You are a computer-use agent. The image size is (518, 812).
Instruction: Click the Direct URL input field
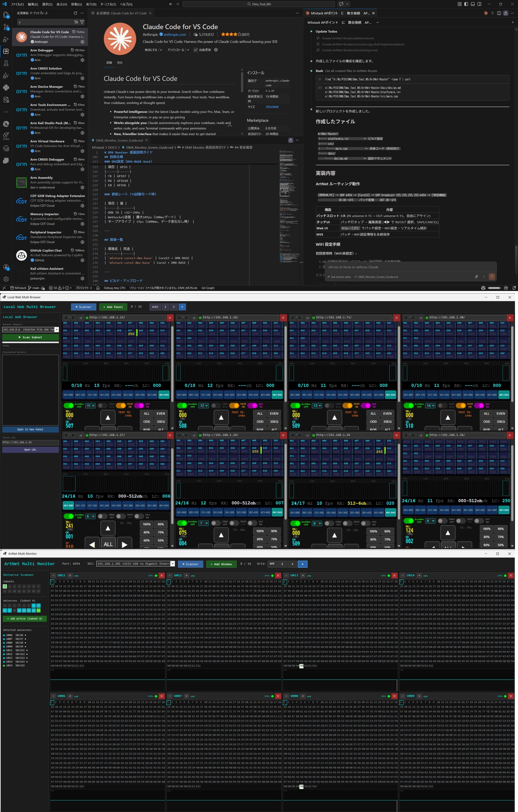pos(30,442)
